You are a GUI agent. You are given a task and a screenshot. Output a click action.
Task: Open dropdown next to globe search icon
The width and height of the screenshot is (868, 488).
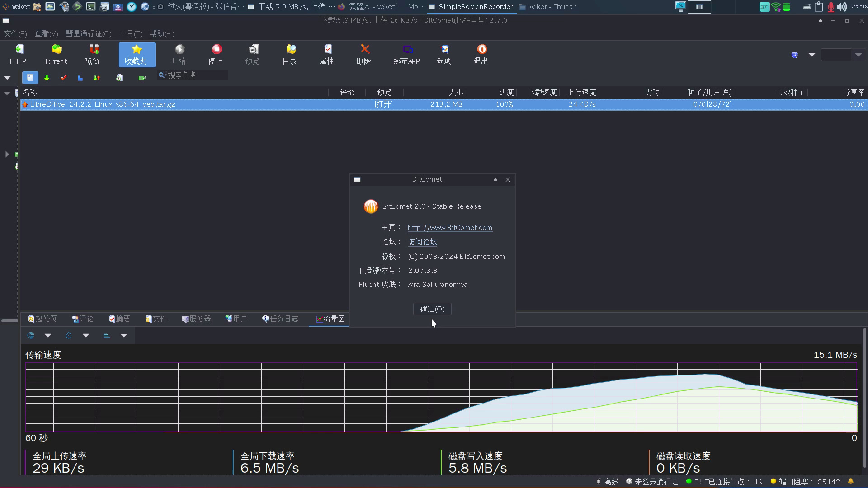[812, 55]
